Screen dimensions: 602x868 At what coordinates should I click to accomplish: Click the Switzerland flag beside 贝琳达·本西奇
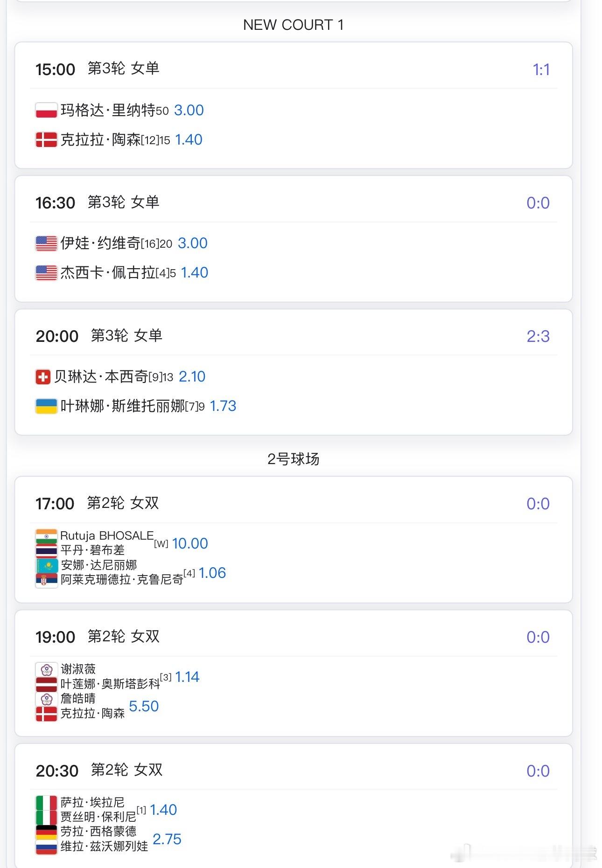pos(43,377)
